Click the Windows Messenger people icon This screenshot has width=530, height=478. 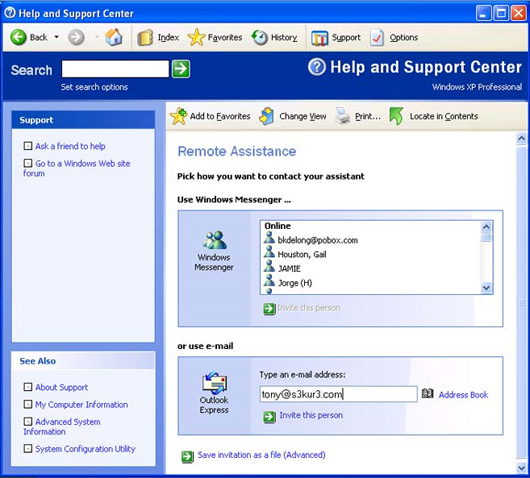[215, 240]
